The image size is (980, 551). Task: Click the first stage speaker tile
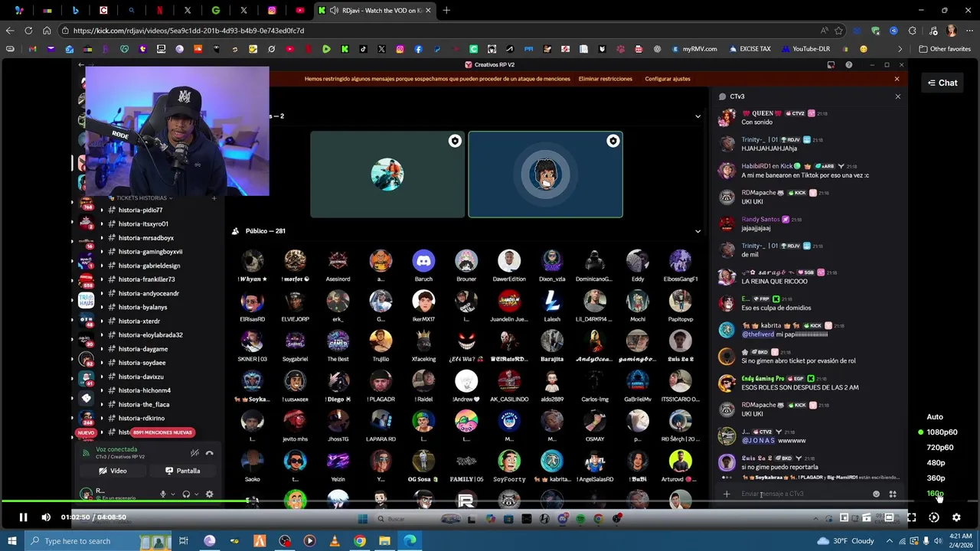click(x=387, y=174)
